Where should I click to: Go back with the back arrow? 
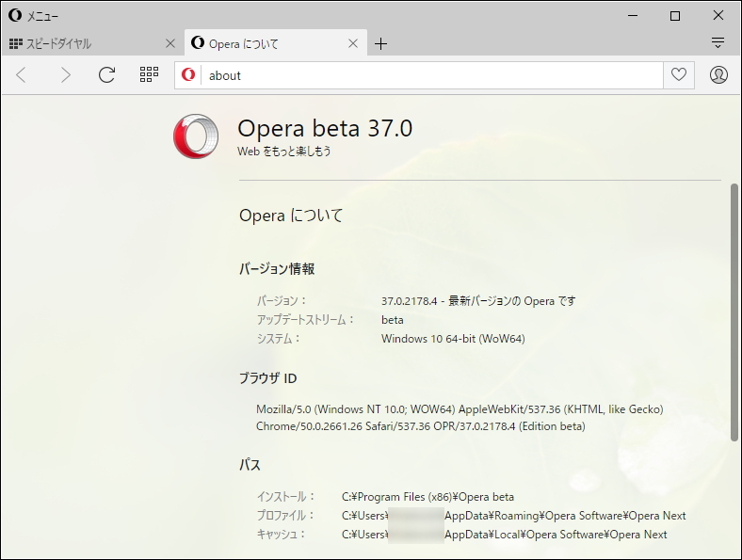click(21, 74)
